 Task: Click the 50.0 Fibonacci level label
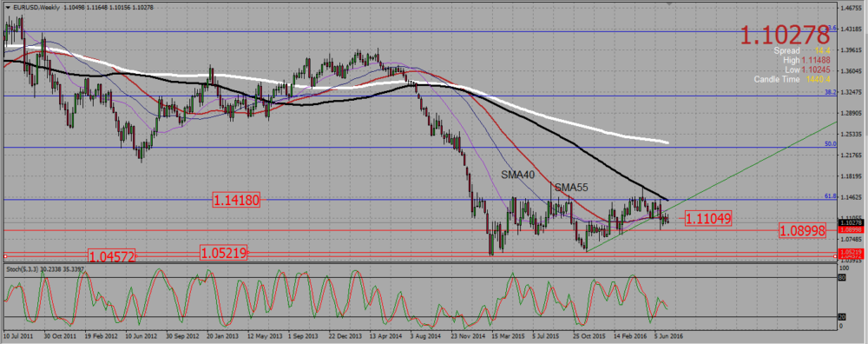(x=830, y=144)
